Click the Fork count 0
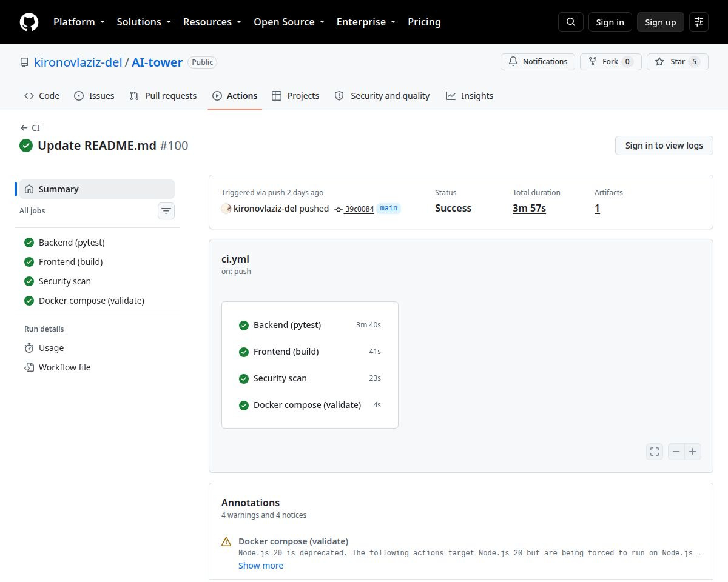Image resolution: width=728 pixels, height=582 pixels. (628, 62)
